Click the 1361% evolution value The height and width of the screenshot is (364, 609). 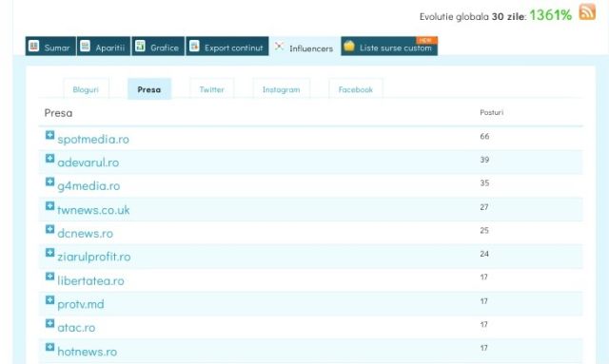click(551, 15)
